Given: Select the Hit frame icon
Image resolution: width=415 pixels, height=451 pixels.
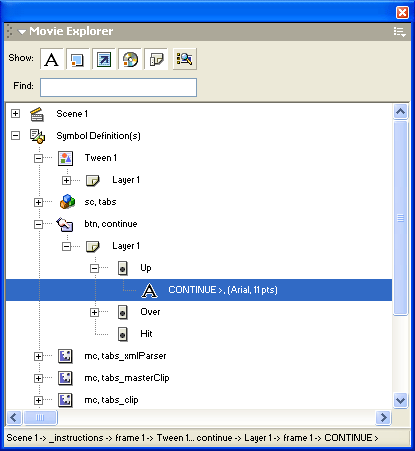Looking at the screenshot, I should pos(123,334).
